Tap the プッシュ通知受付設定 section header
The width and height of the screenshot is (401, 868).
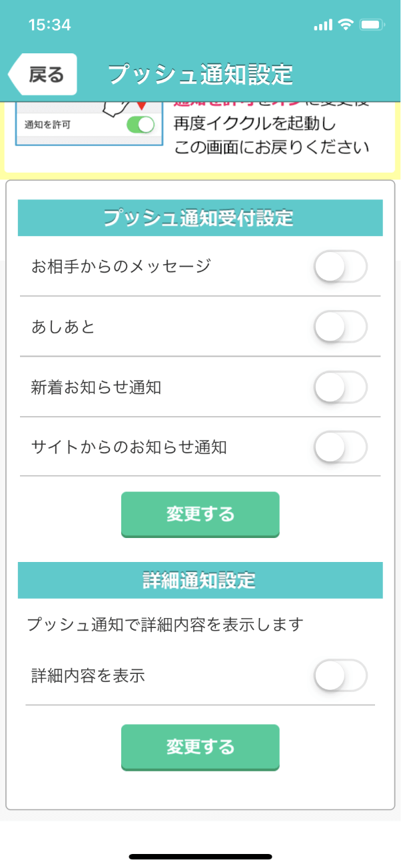point(200,218)
